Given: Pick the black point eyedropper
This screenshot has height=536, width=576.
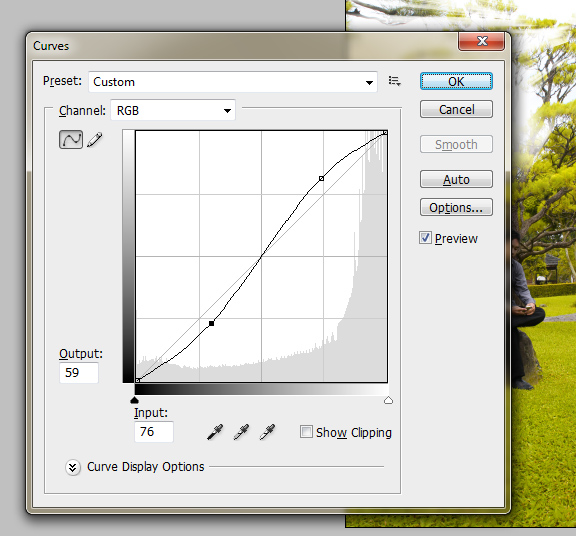Looking at the screenshot, I should click(215, 432).
